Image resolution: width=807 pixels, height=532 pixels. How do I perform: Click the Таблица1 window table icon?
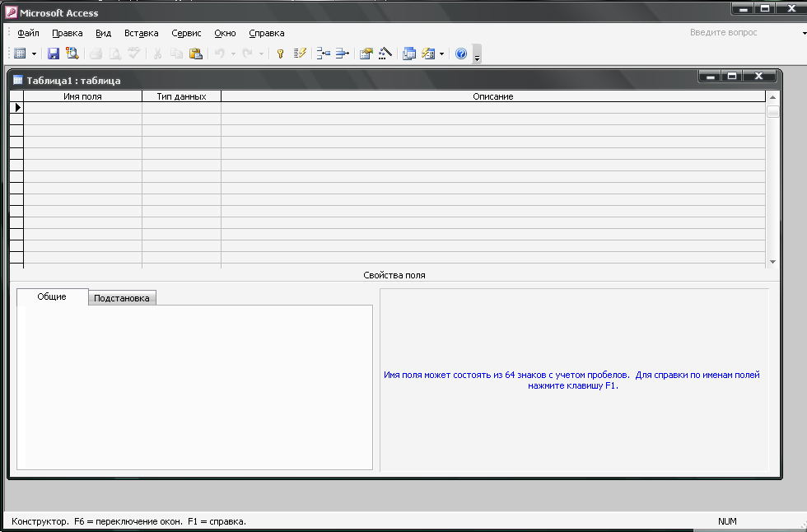(18, 80)
